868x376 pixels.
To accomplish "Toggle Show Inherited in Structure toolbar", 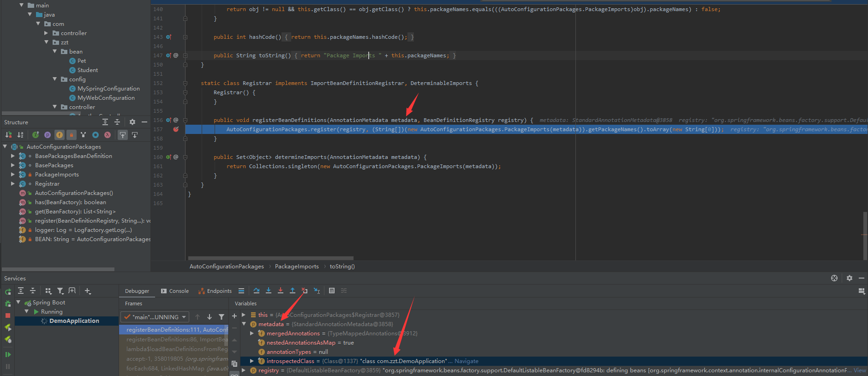I will (x=36, y=135).
